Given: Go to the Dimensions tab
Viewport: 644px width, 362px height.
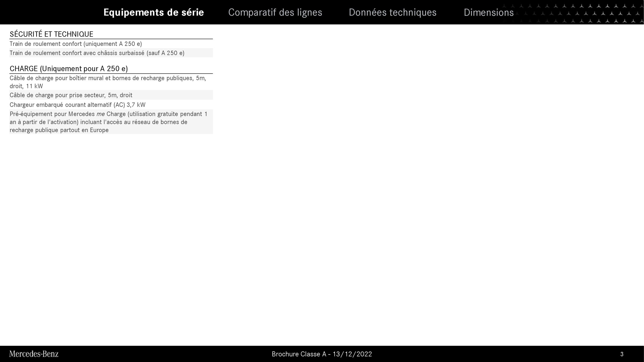Looking at the screenshot, I should [489, 12].
